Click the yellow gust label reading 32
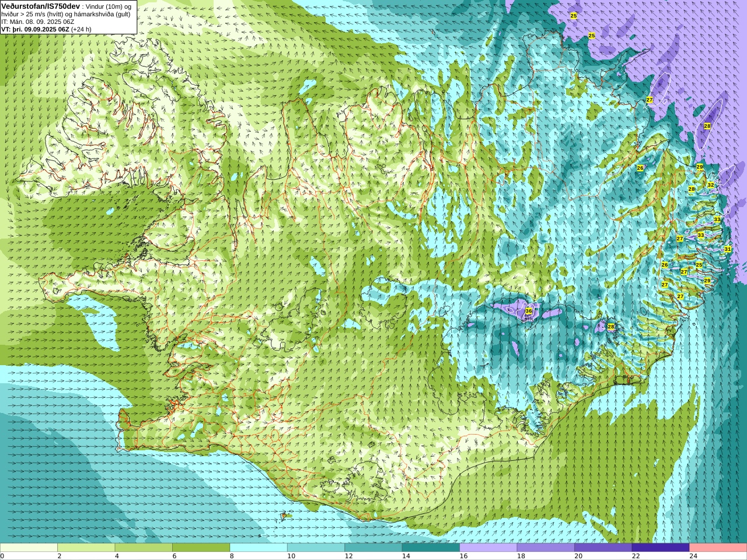The width and height of the screenshot is (747, 560). click(x=711, y=185)
